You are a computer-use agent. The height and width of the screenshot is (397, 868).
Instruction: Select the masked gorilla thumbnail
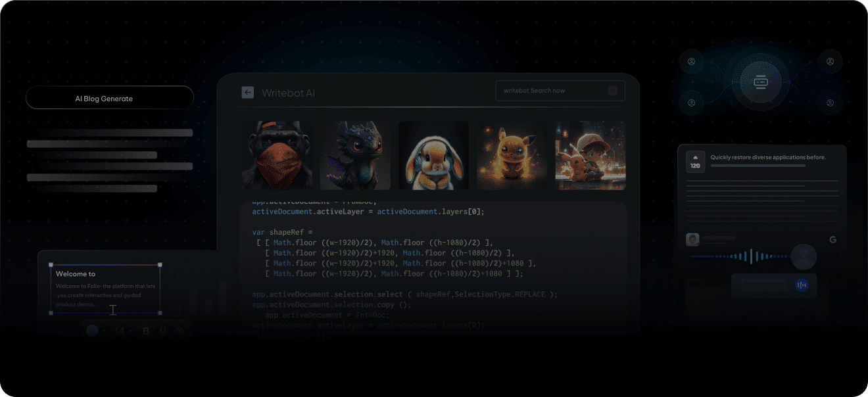[x=277, y=155]
